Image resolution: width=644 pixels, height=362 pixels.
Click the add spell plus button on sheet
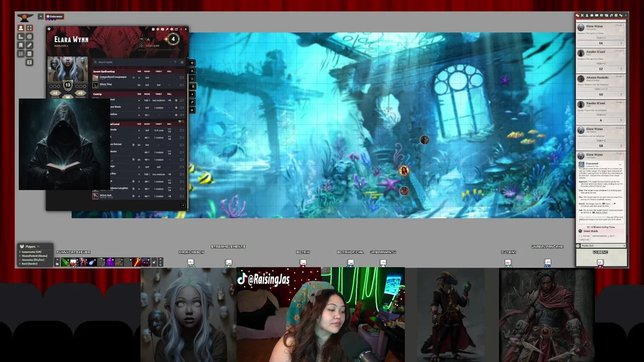[x=183, y=205]
